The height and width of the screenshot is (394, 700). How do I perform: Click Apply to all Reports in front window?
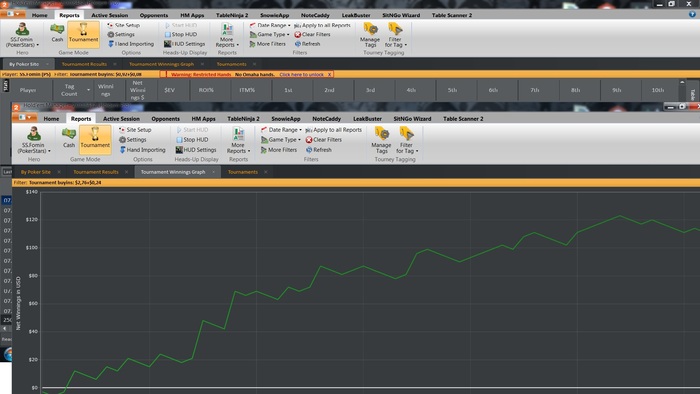(x=333, y=130)
